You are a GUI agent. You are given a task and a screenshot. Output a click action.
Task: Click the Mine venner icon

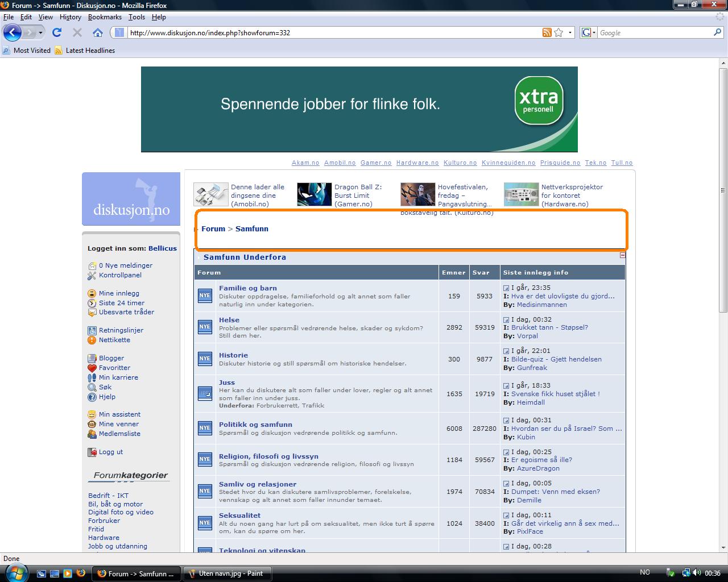tap(92, 424)
